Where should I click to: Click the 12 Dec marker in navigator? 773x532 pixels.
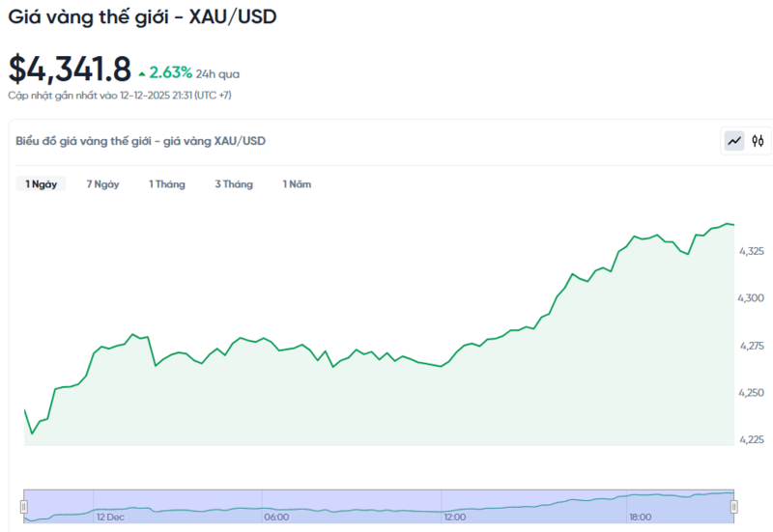click(110, 518)
